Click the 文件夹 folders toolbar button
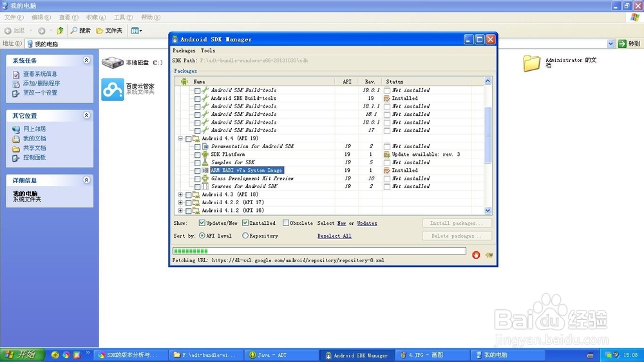This screenshot has height=362, width=644. click(x=109, y=30)
